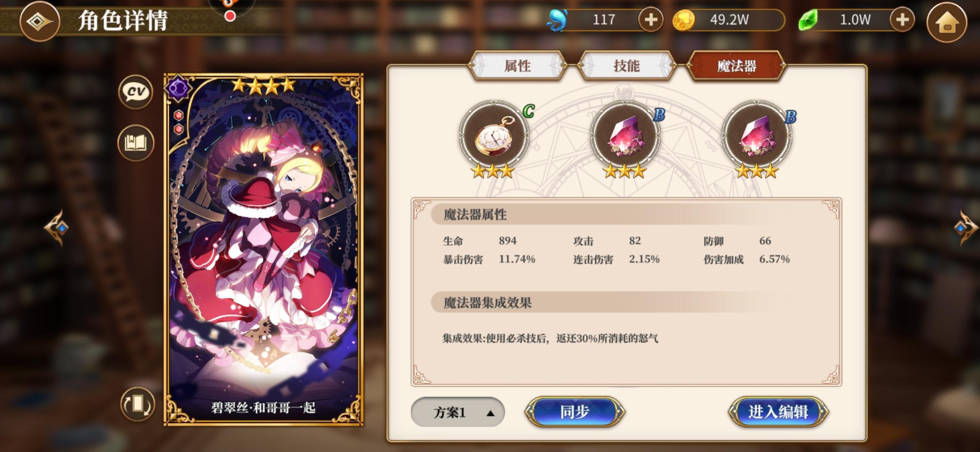Tap the gold coin icon
This screenshot has width=980, height=452.
pos(683,20)
